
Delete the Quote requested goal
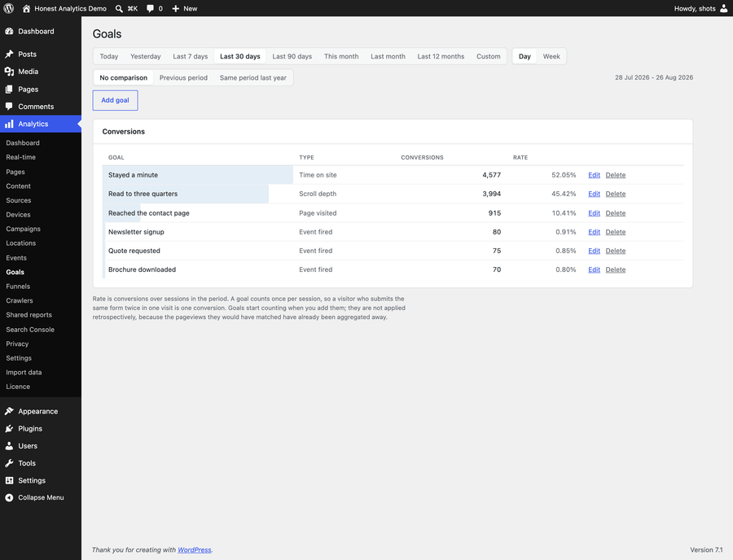(615, 251)
